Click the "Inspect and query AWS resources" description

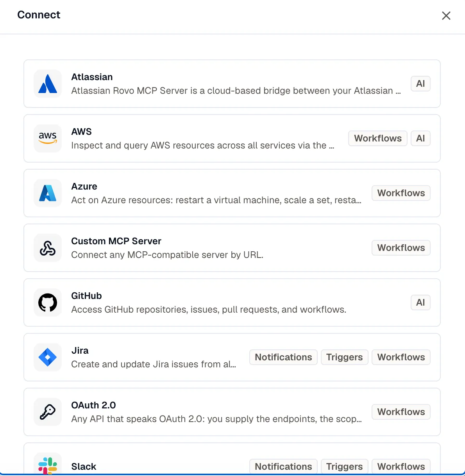[x=203, y=145]
